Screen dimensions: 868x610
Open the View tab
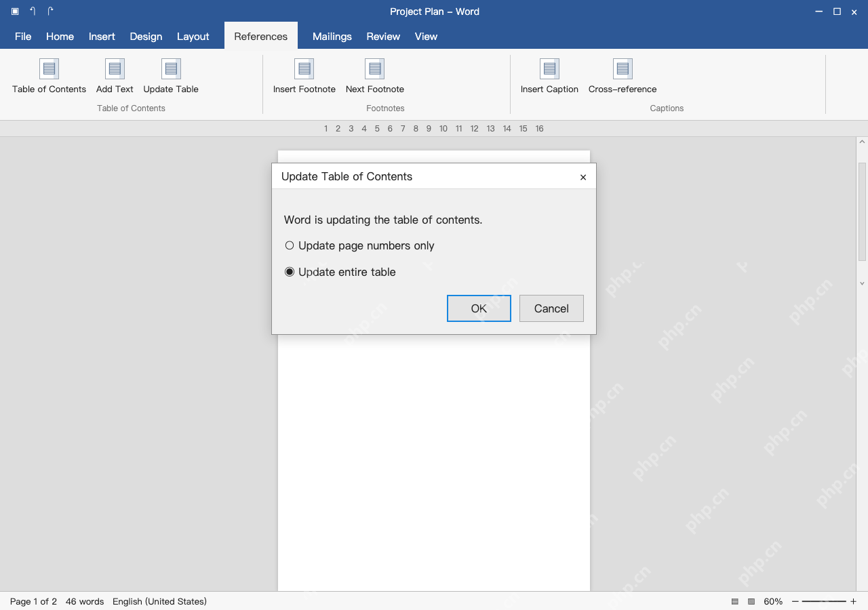pyautogui.click(x=426, y=37)
